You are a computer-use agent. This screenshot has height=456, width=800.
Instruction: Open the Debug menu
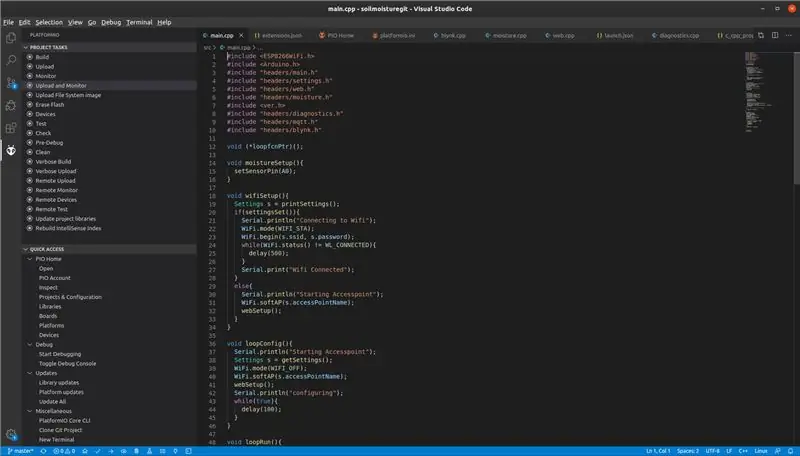point(111,22)
